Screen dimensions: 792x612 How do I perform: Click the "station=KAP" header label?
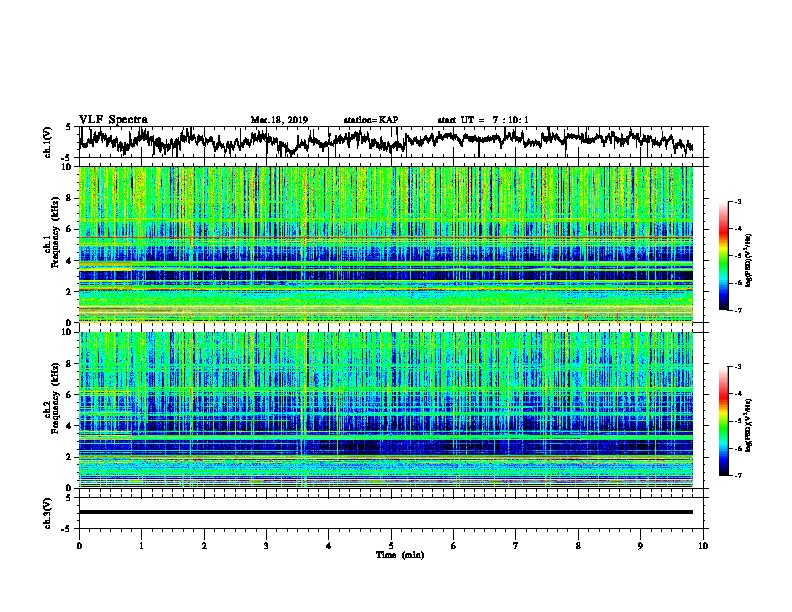[x=371, y=120]
